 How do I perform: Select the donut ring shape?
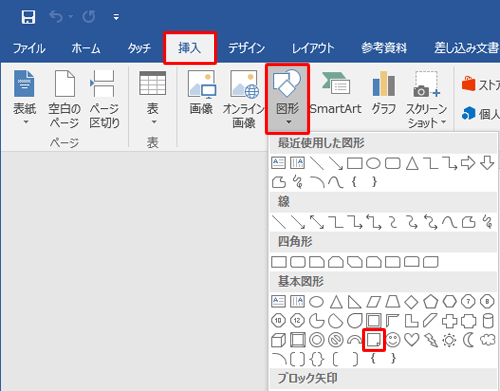(x=317, y=340)
